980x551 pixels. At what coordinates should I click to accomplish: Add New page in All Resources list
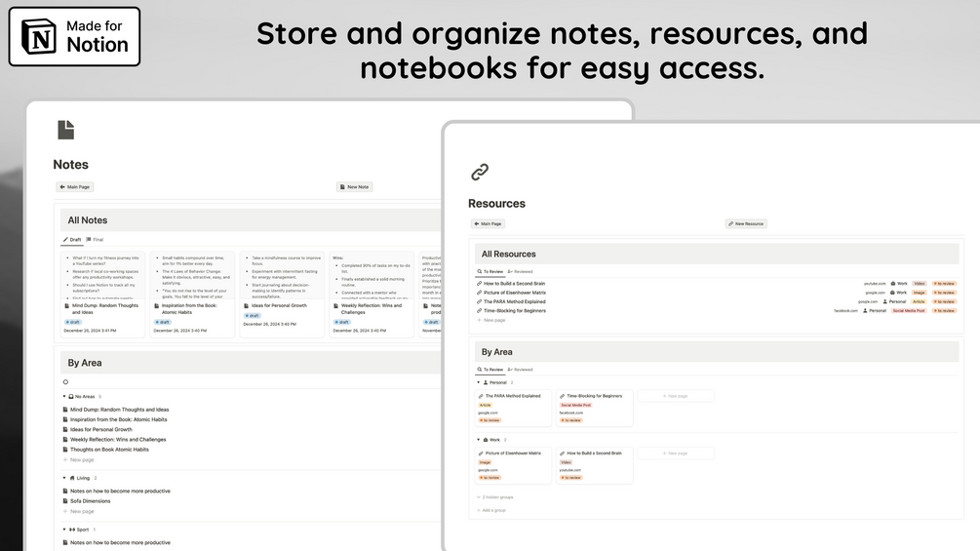click(491, 320)
